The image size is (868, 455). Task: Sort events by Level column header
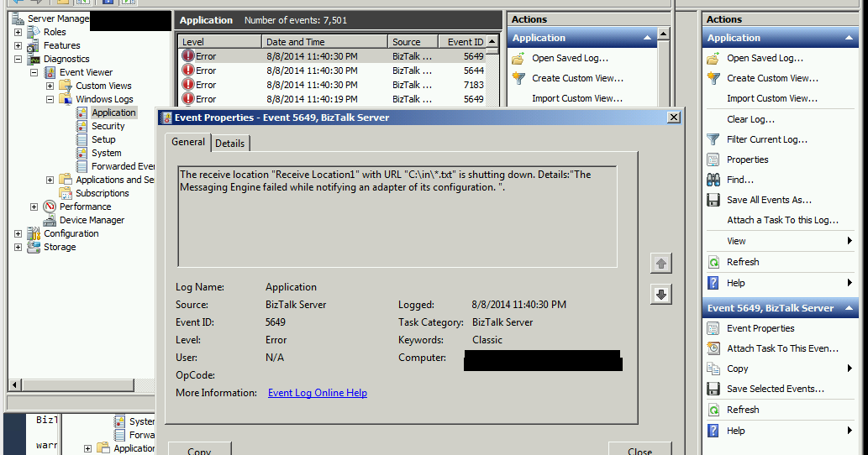[220, 42]
